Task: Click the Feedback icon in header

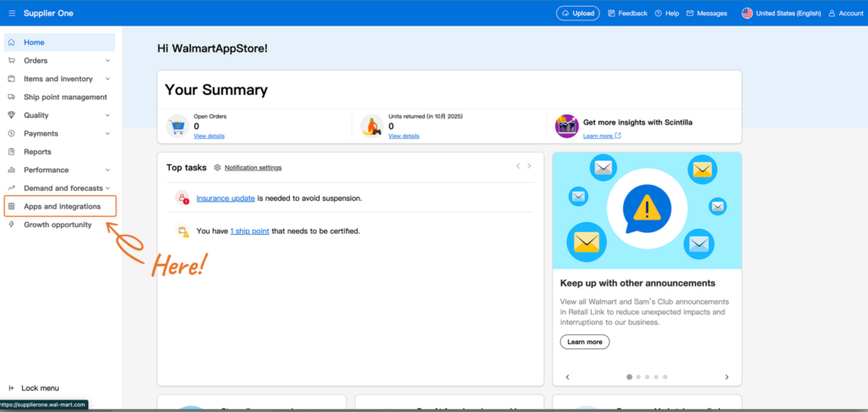Action: pyautogui.click(x=611, y=14)
